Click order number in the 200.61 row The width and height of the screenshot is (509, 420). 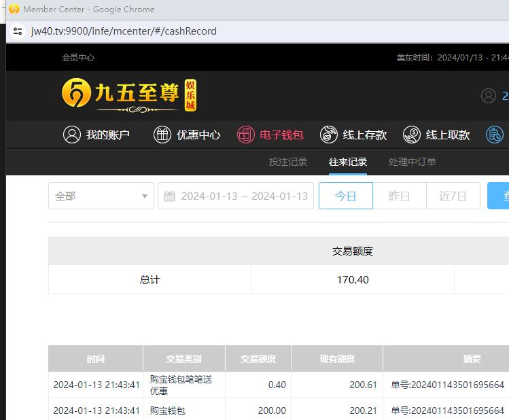[448, 385]
